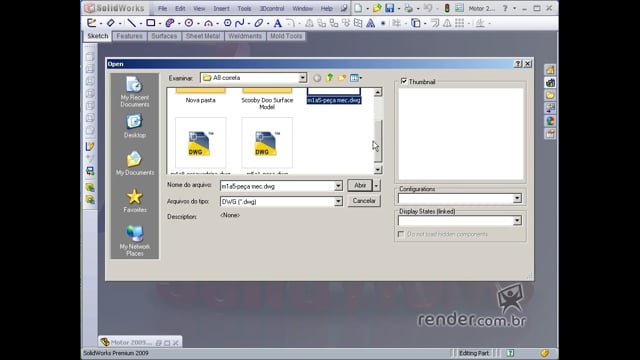Image resolution: width=640 pixels, height=360 pixels.
Task: Click the Cancelar button
Action: (x=364, y=201)
